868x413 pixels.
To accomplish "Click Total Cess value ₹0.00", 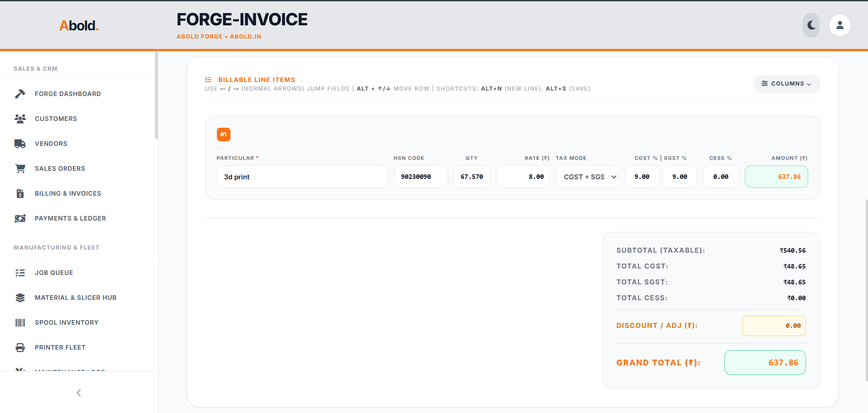I will [796, 298].
